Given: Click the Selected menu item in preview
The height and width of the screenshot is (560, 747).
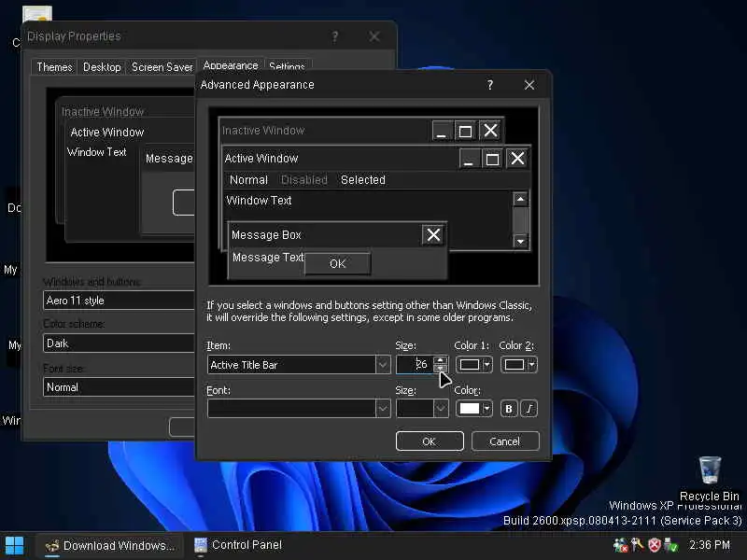Looking at the screenshot, I should [363, 180].
